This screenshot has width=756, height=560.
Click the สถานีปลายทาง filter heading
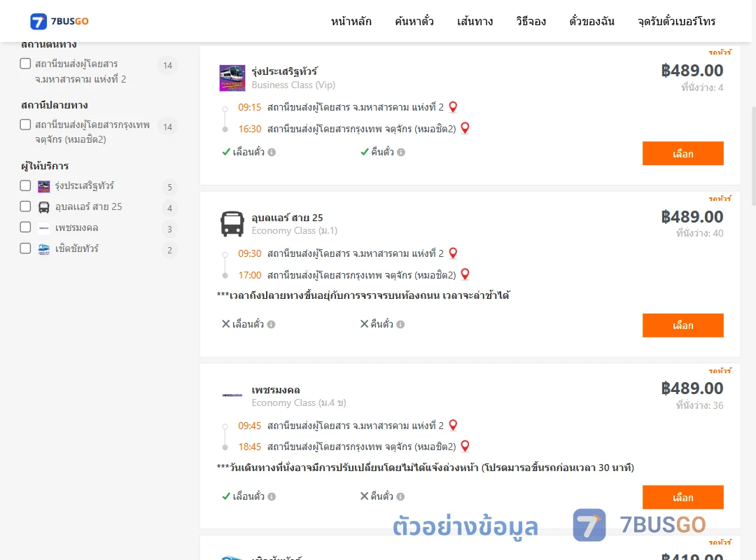point(55,105)
